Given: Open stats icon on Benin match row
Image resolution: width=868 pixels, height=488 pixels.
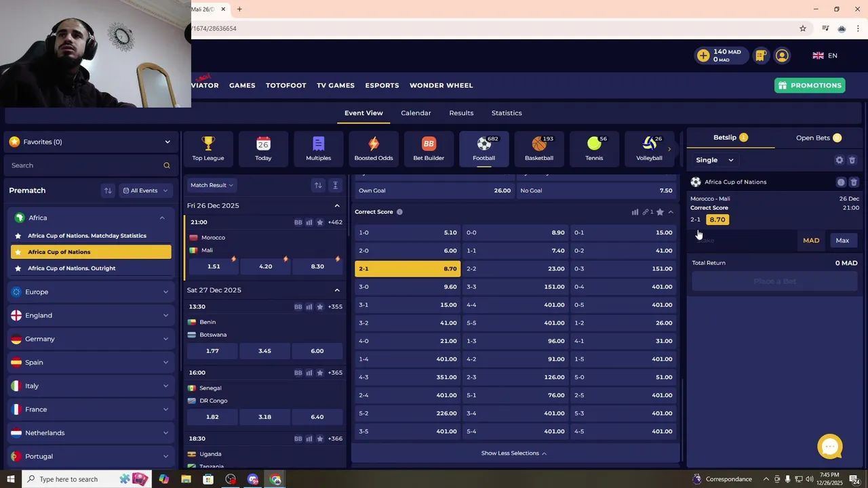Looking at the screenshot, I should click(309, 307).
